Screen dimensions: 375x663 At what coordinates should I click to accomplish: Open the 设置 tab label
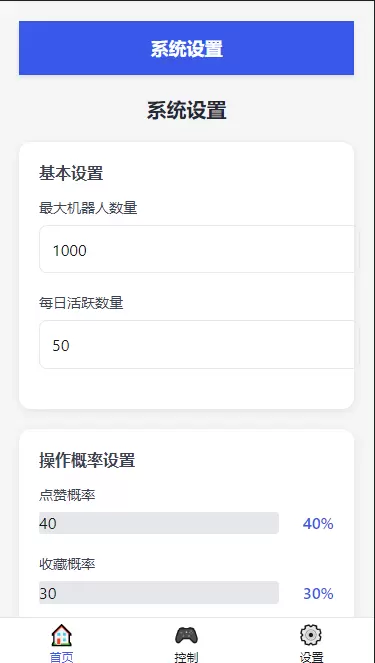coord(311,657)
